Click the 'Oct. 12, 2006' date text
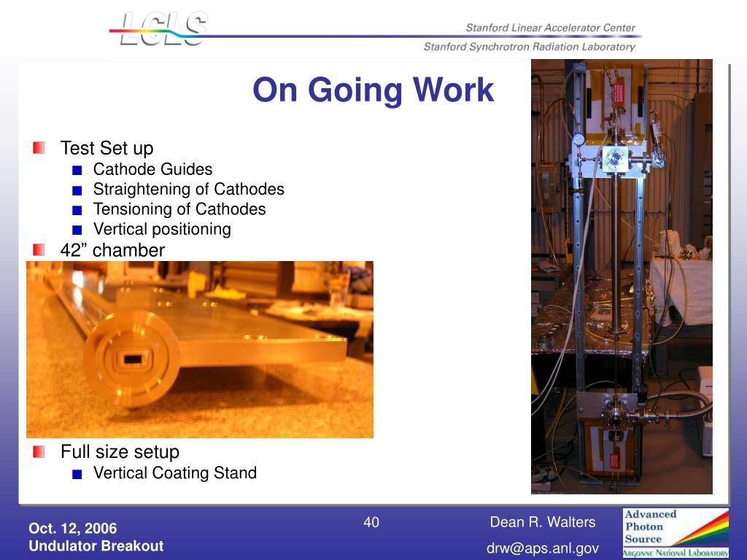Viewport: 747px width, 560px height. [72, 528]
